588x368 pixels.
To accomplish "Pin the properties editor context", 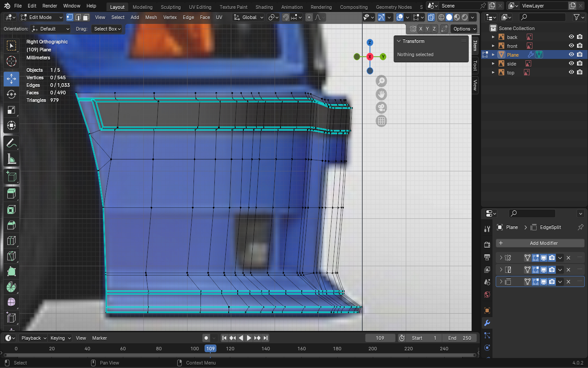I will [x=581, y=227].
